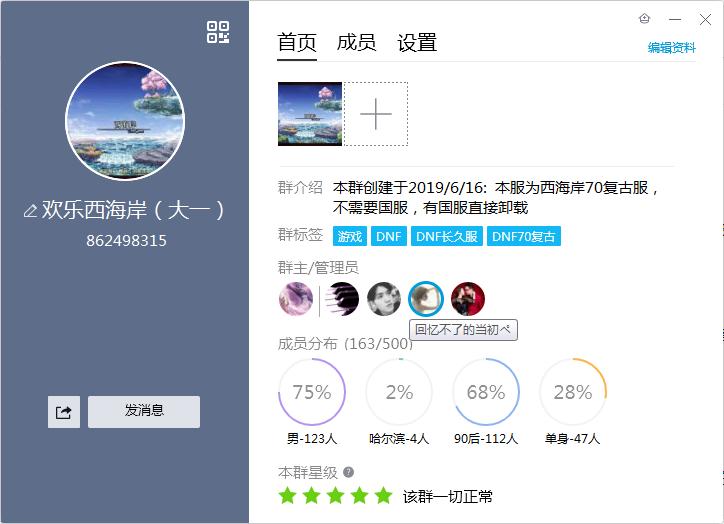Click the 28% 单身 distribution ring
The height and width of the screenshot is (524, 724).
pos(573,392)
